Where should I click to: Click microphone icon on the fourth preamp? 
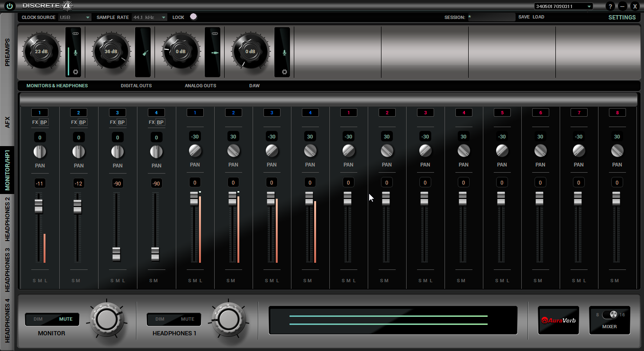[284, 53]
